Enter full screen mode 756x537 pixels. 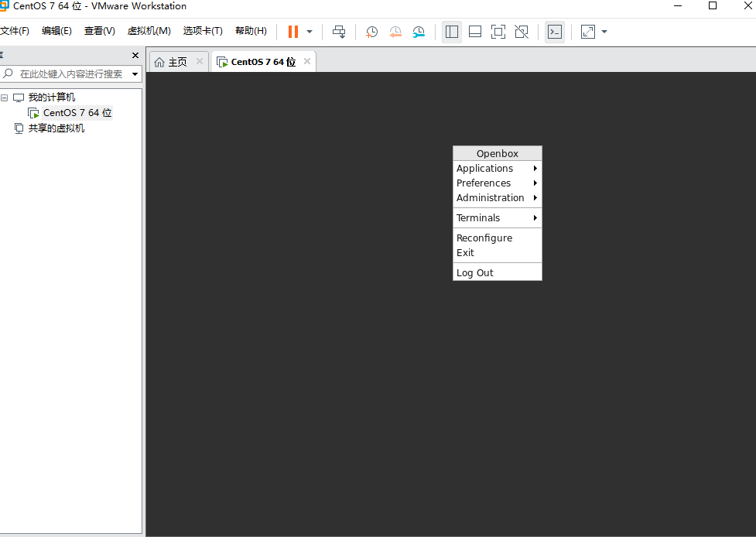(x=498, y=32)
